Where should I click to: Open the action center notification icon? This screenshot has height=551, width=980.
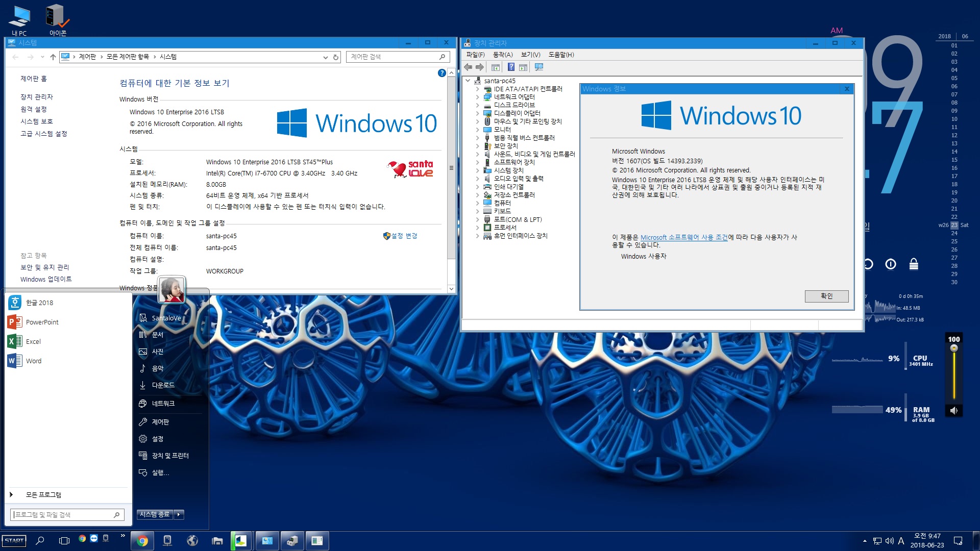(x=958, y=541)
